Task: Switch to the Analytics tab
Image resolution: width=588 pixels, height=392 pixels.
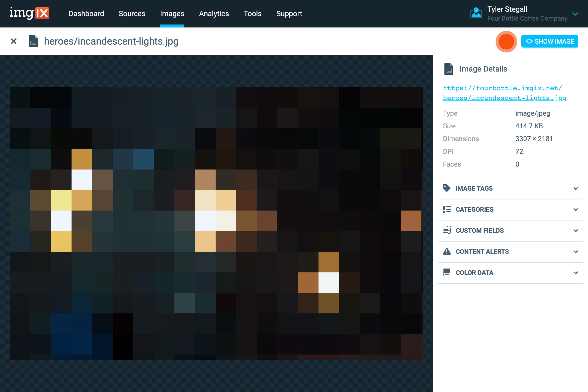Action: [214, 14]
